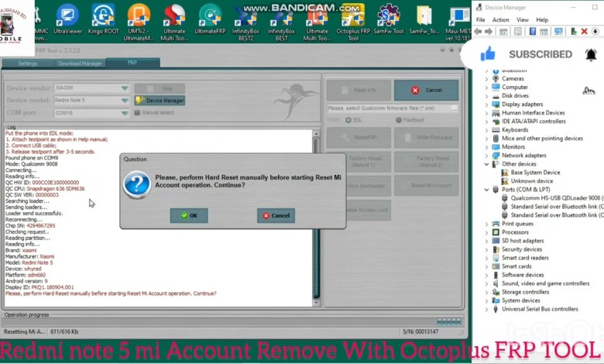604x364 pixels.
Task: Open Device Manager Action menu
Action: pos(500,19)
